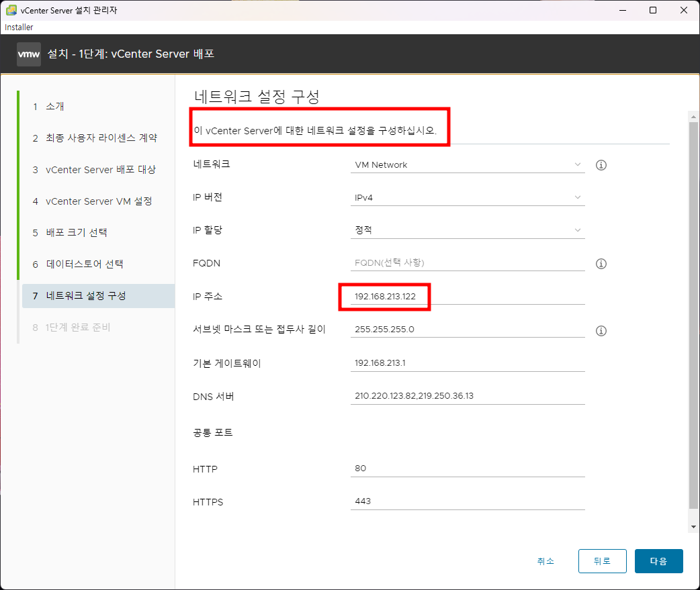This screenshot has width=700, height=590.
Task: Click the scrollbar down arrow
Action: [x=693, y=527]
